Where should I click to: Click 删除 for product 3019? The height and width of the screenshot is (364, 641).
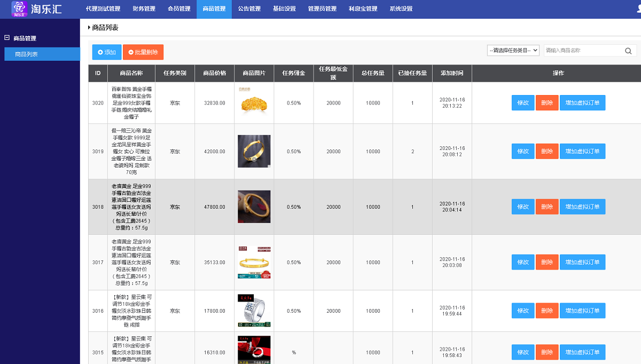click(547, 151)
